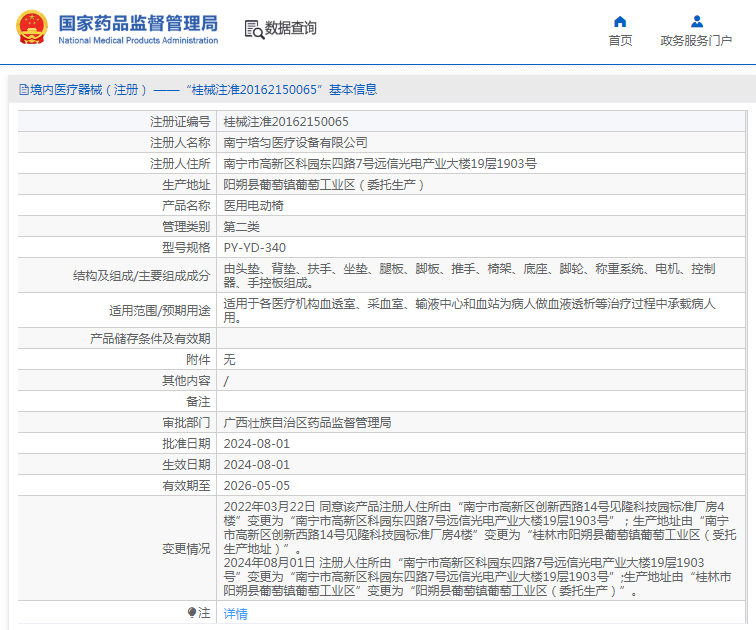Select attachment value 无
Image resolution: width=756 pixels, height=630 pixels.
[230, 360]
